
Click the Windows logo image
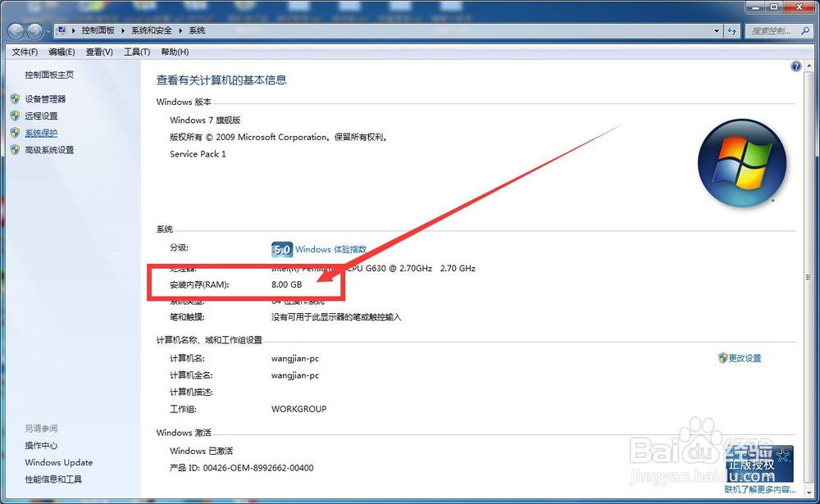tap(742, 162)
